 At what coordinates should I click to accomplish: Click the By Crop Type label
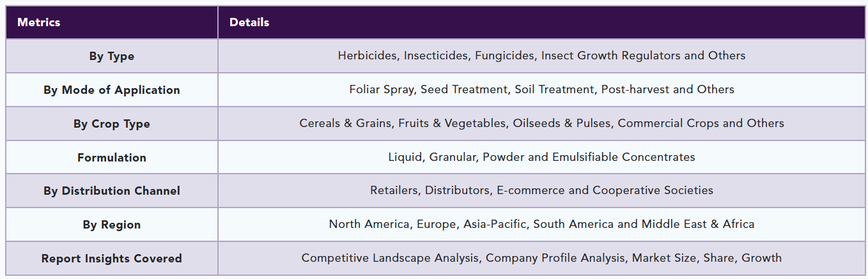coord(112,124)
